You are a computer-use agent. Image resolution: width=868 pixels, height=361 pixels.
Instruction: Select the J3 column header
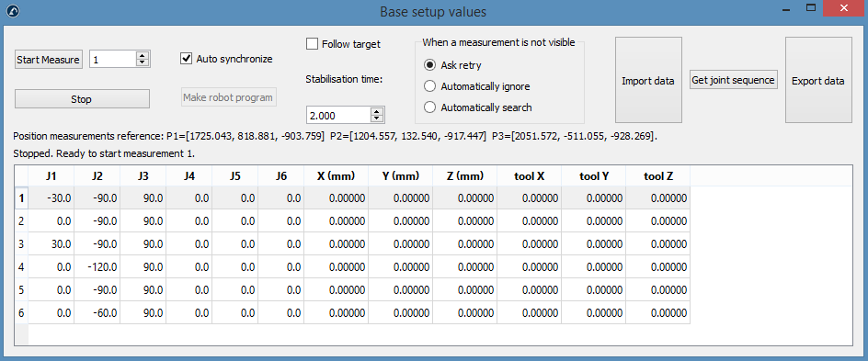click(143, 176)
